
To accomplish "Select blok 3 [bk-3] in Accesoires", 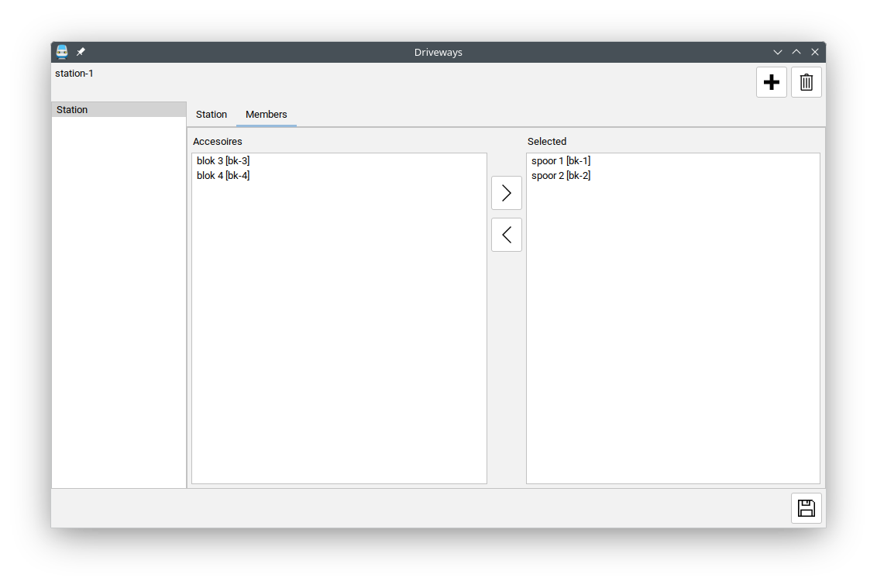I will coord(223,161).
